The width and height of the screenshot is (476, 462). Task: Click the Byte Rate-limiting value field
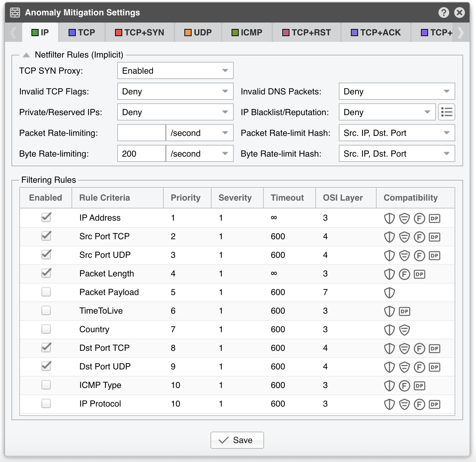[142, 154]
